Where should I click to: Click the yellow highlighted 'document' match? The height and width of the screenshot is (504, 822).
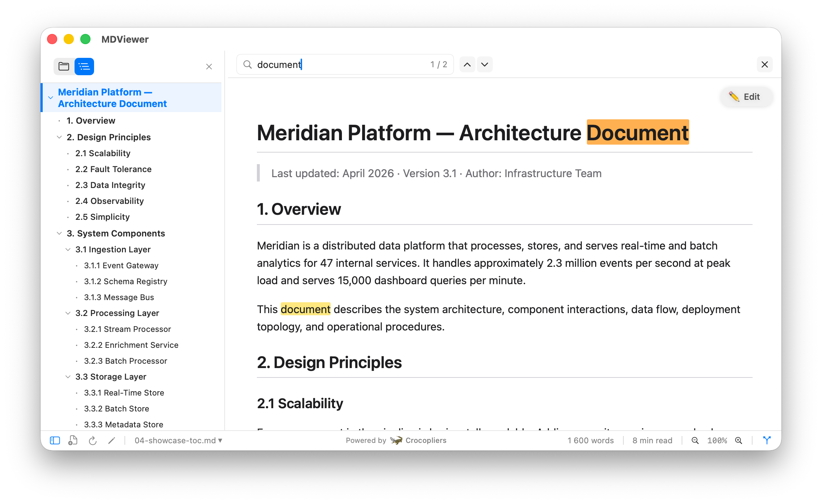coord(305,309)
